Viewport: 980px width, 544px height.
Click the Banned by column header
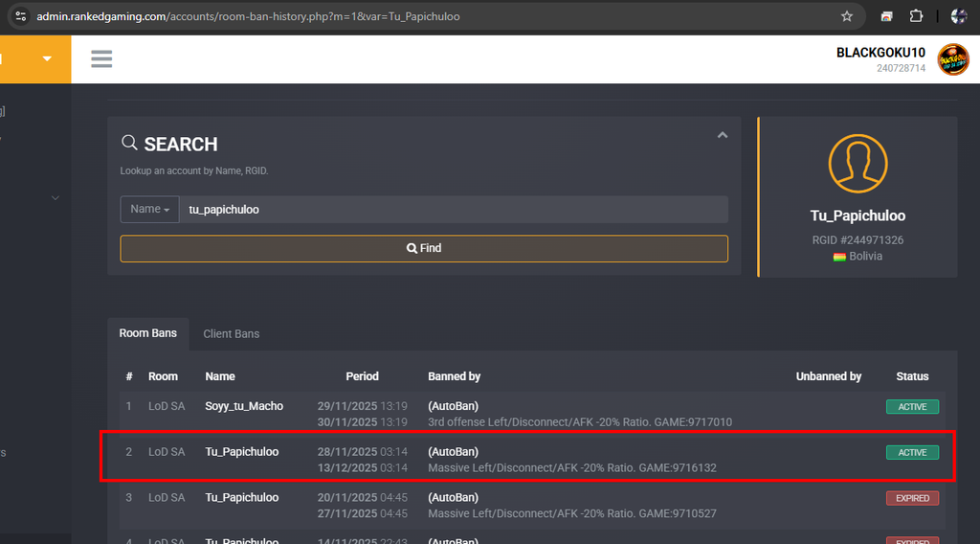(454, 376)
